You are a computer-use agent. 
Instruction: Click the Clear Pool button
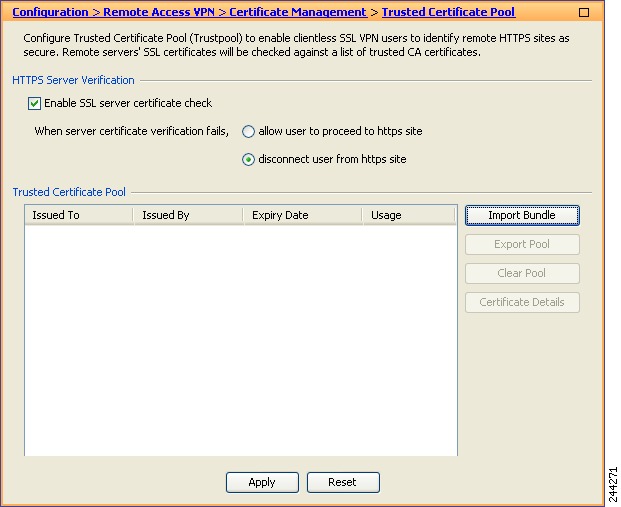[x=522, y=273]
